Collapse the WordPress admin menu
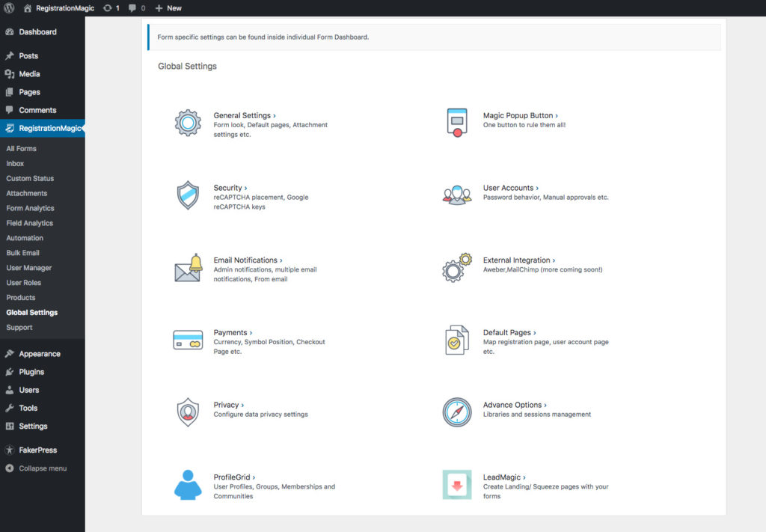The height and width of the screenshot is (532, 766). tap(42, 468)
